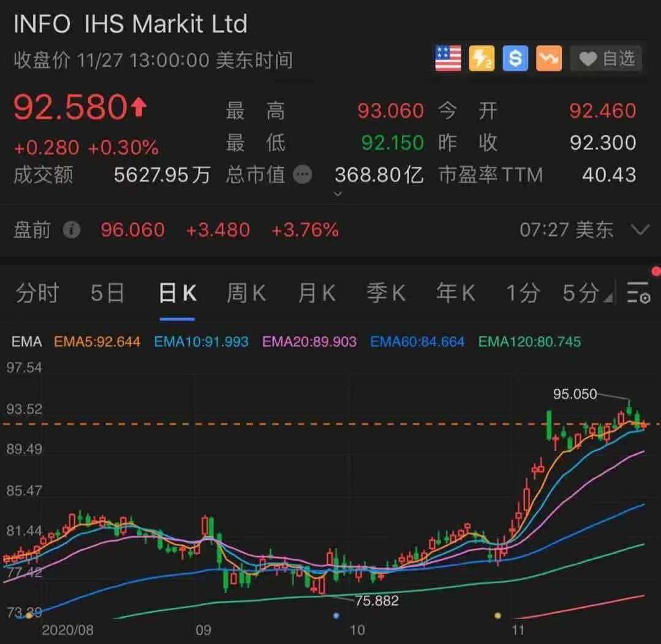Image resolution: width=661 pixels, height=644 pixels.
Task: Click the blue event dot near 10
Action: [336, 616]
